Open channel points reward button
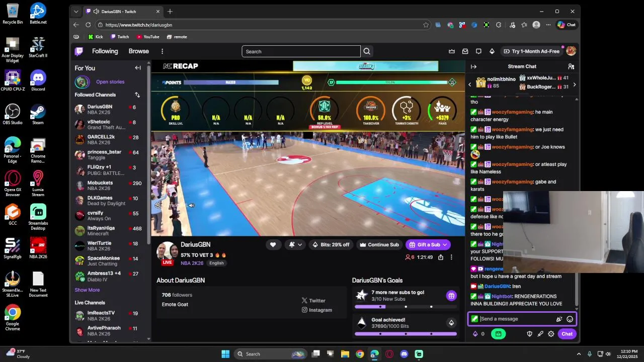This screenshot has width=644, height=362. click(x=499, y=334)
